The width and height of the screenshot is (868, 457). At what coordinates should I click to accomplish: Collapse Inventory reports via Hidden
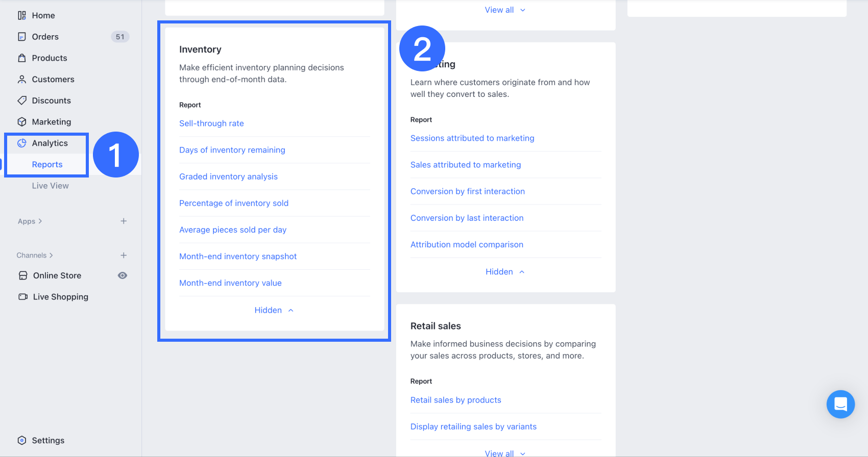[x=274, y=310]
